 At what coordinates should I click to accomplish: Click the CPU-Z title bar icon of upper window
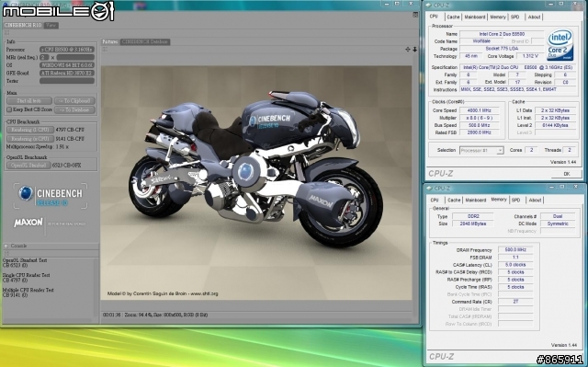pos(428,6)
